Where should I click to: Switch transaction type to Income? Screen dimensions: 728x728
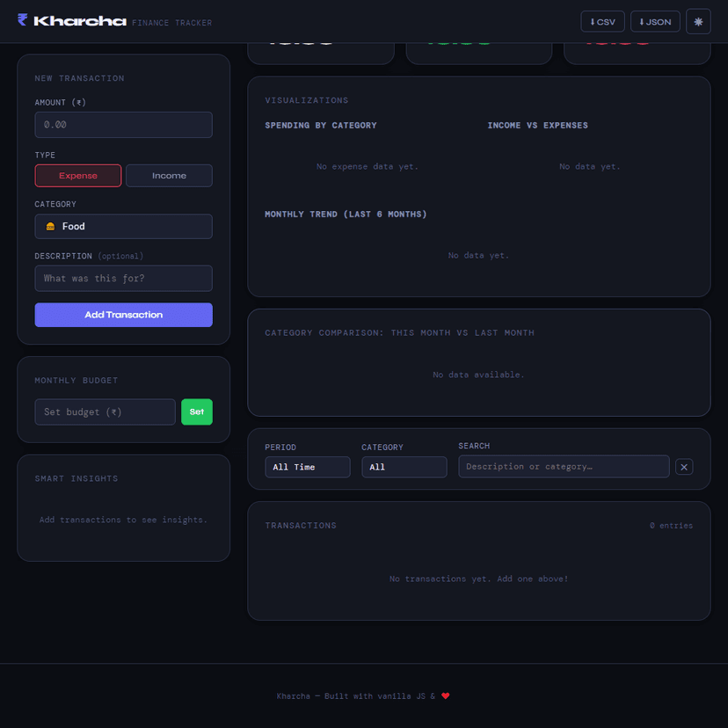[x=169, y=176]
